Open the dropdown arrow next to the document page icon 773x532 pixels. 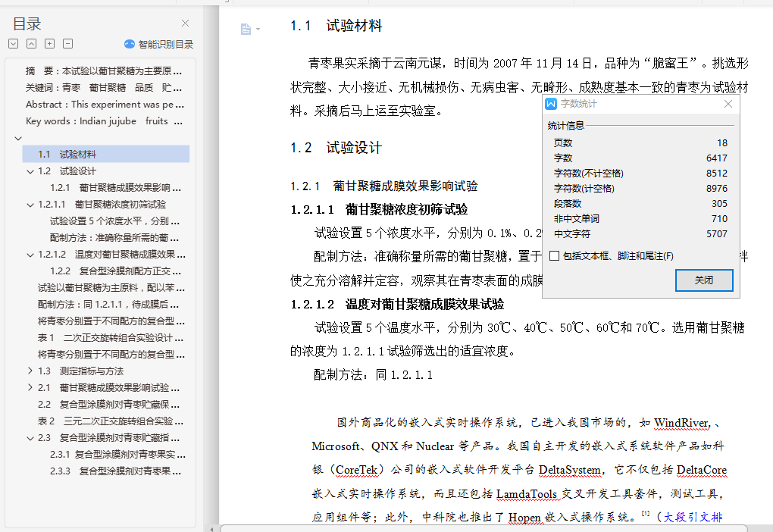coord(258,30)
